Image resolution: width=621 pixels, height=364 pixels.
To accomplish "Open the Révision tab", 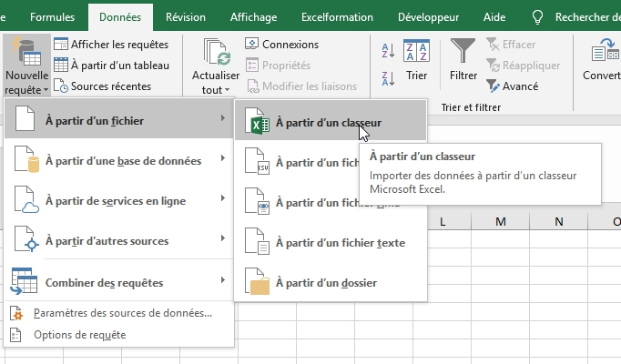I will click(186, 17).
